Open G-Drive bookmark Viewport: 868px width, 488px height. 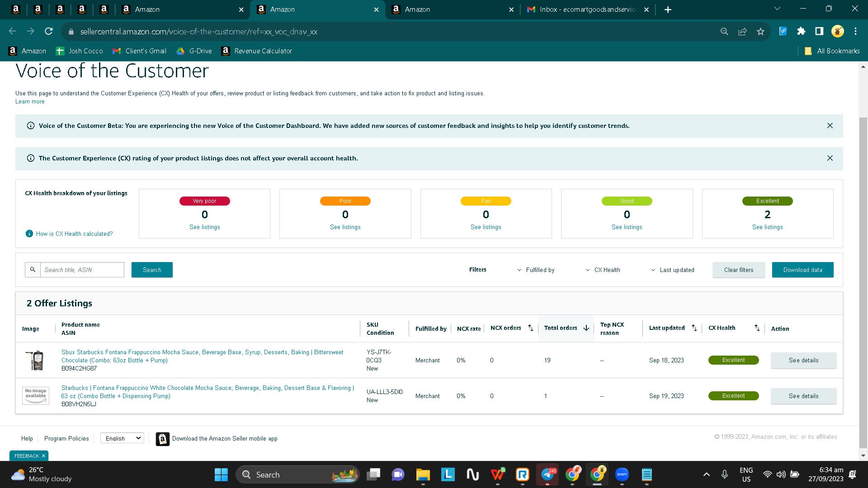coord(194,51)
